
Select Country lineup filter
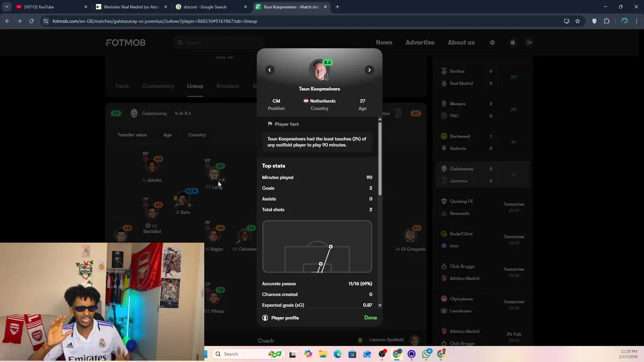[x=197, y=135]
